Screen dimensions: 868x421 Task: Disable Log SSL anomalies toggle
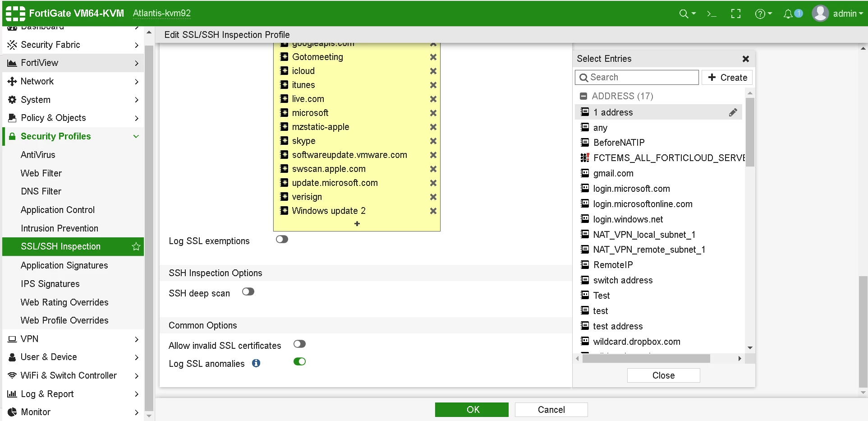tap(299, 361)
